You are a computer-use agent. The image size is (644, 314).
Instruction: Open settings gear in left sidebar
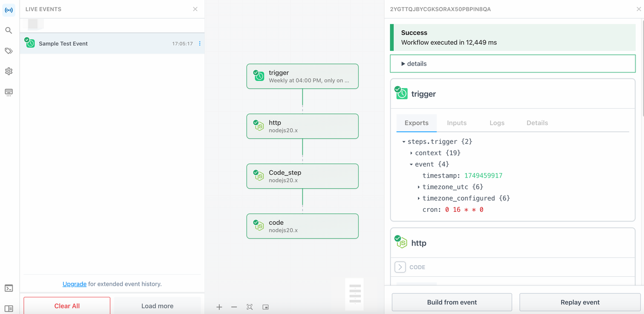[x=9, y=71]
